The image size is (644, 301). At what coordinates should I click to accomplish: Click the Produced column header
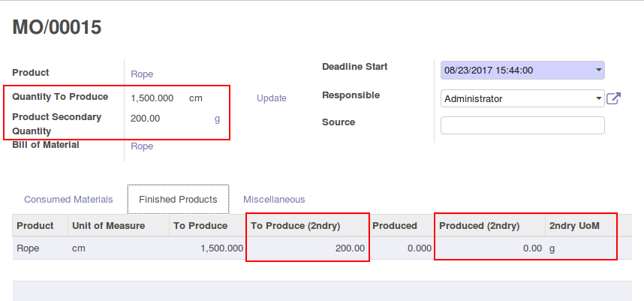(x=395, y=226)
